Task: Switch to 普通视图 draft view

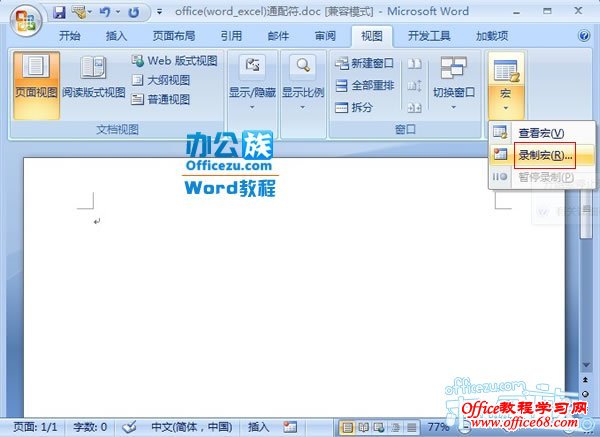Action: pos(161,99)
